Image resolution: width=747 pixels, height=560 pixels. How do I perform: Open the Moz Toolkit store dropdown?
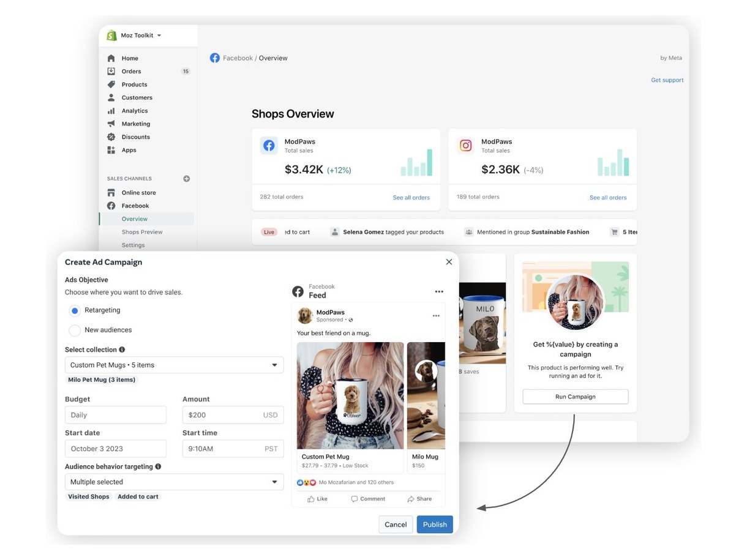click(x=141, y=35)
